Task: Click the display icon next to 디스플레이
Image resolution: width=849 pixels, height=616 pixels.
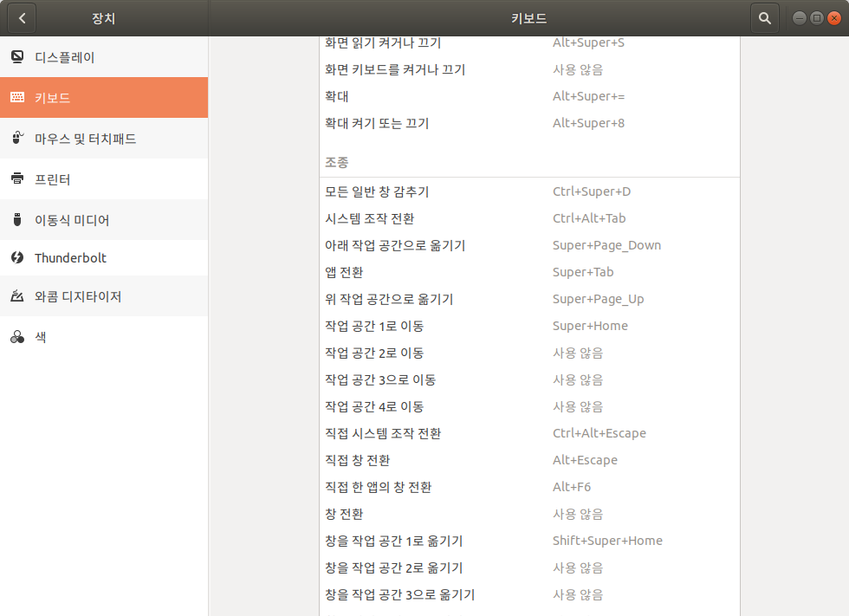Action: pos(17,57)
